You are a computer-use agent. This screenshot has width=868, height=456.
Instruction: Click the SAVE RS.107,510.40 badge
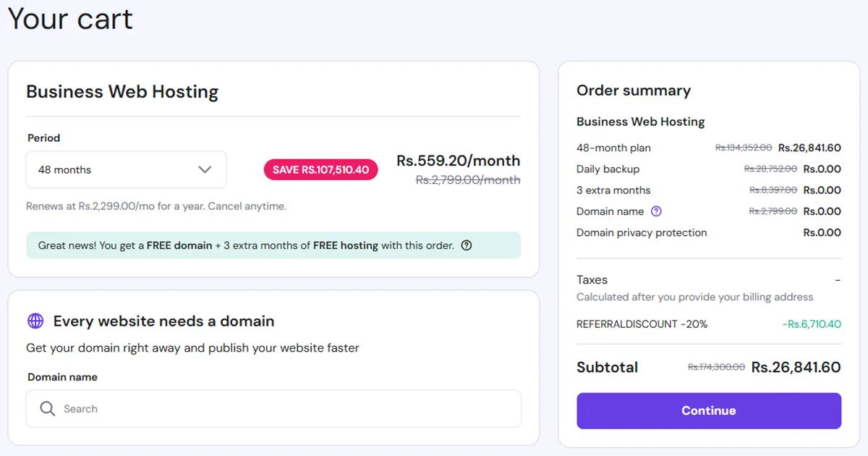(320, 169)
